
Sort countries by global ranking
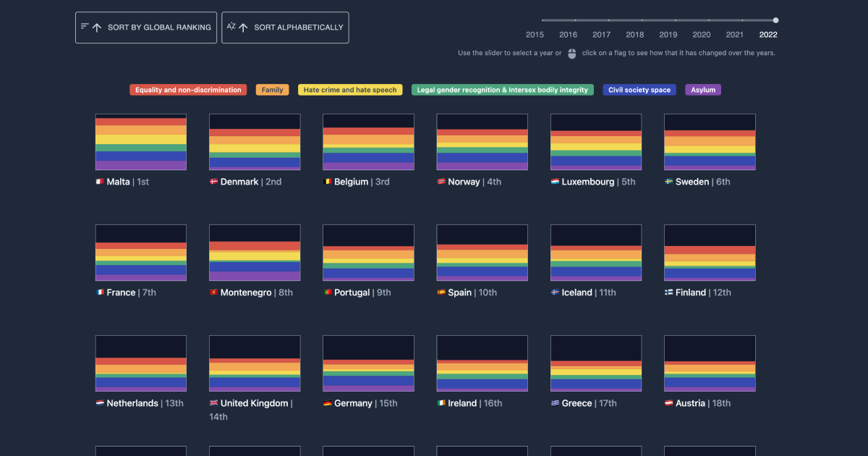tap(146, 28)
